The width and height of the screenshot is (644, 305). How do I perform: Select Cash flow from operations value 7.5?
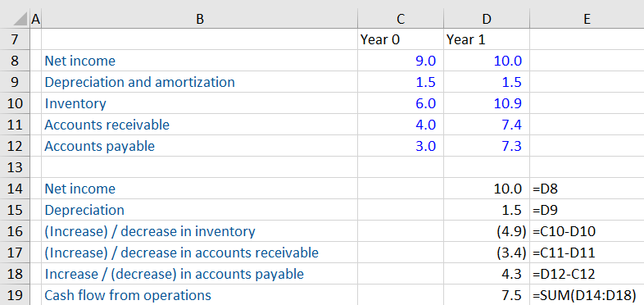[x=487, y=294]
